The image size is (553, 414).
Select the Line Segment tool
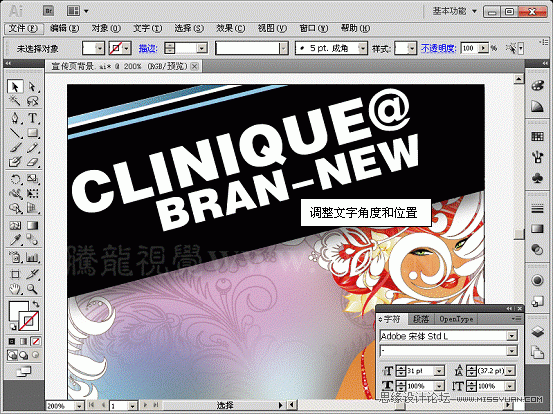click(15, 133)
